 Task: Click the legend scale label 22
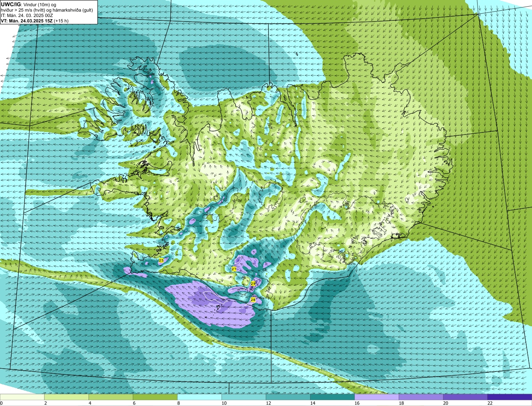[490, 403]
